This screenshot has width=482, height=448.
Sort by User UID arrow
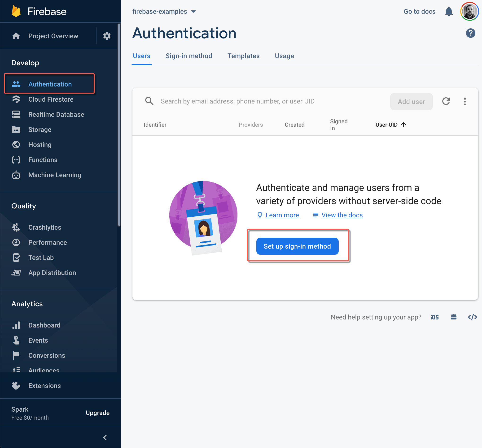click(403, 125)
